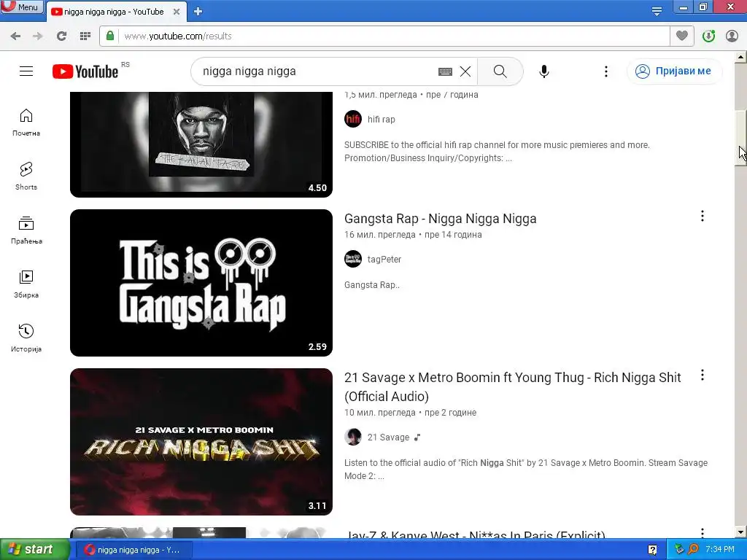The image size is (747, 560).
Task: Open YouTube hamburger guide menu
Action: tap(26, 71)
